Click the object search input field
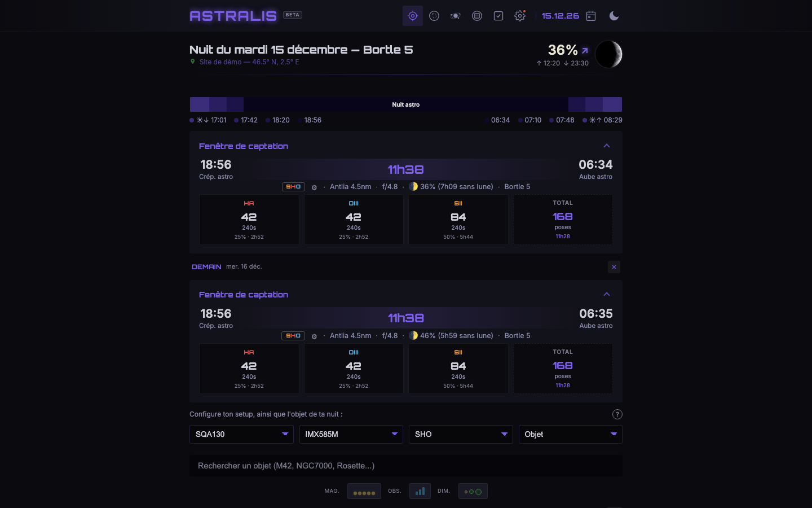 (x=406, y=466)
